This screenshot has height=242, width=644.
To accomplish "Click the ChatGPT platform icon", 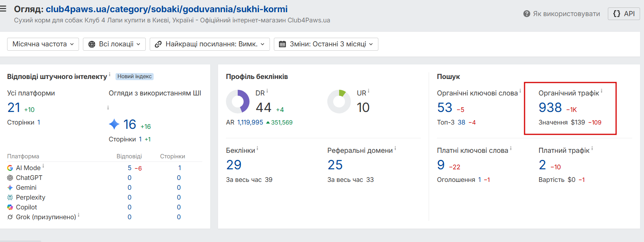I will (x=10, y=178).
